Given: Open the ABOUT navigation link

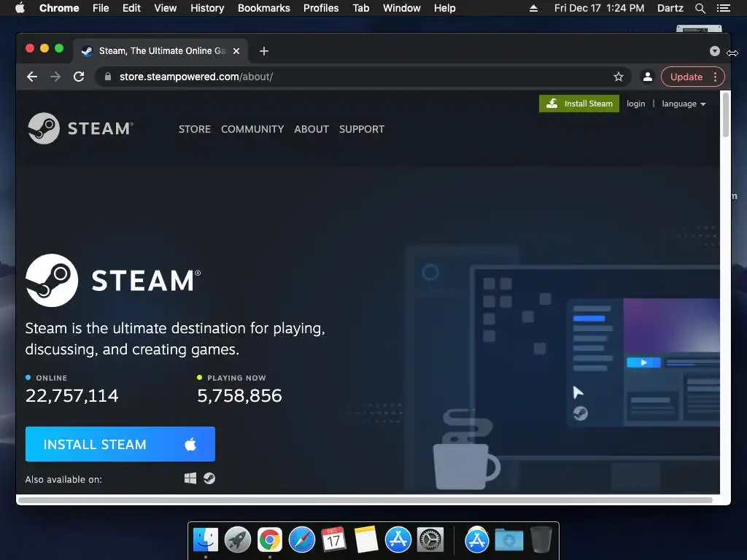Looking at the screenshot, I should tap(311, 129).
